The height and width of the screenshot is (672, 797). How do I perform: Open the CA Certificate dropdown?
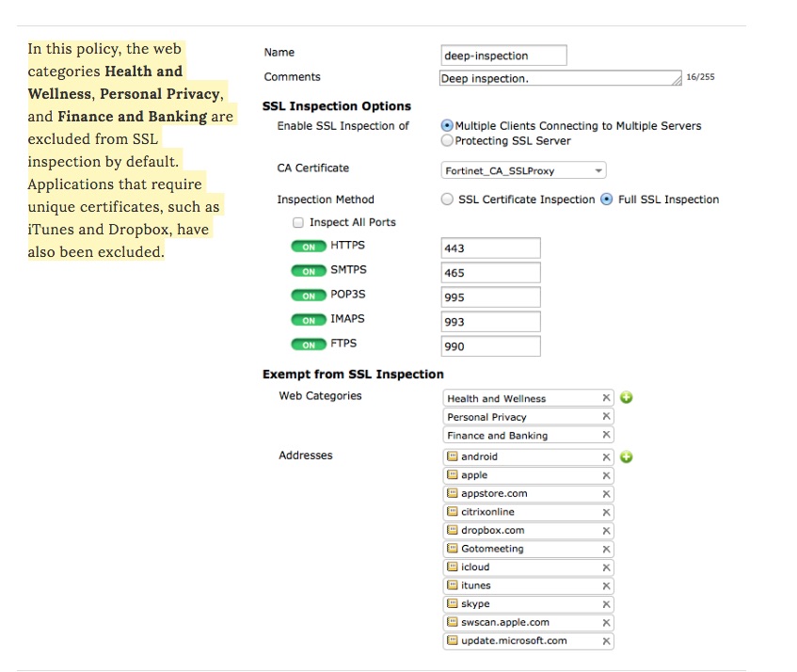524,170
